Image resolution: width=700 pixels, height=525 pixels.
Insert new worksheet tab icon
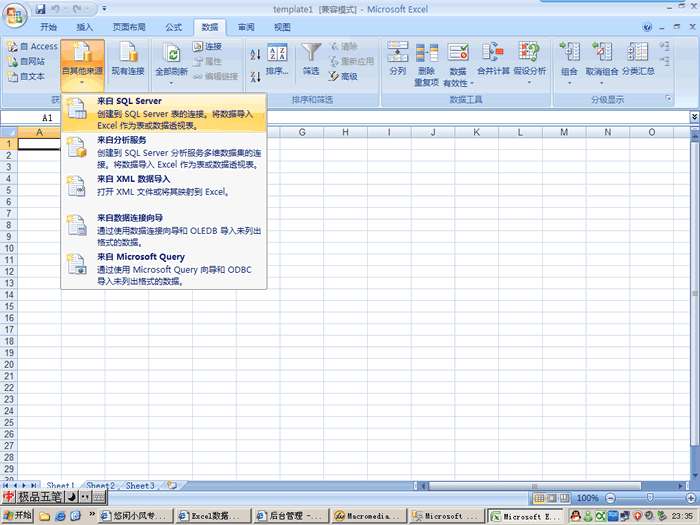click(172, 485)
